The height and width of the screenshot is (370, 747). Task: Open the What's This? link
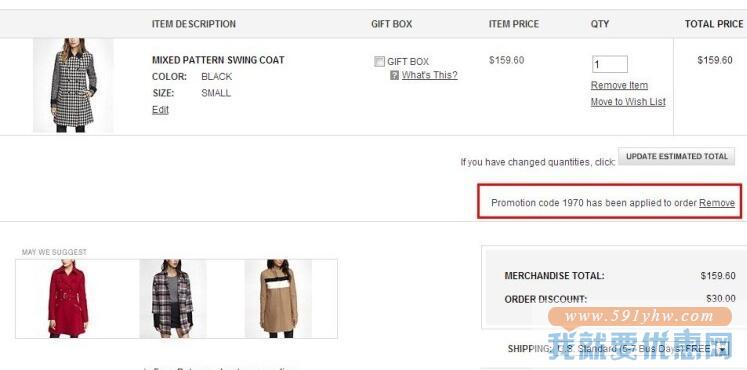click(x=429, y=75)
